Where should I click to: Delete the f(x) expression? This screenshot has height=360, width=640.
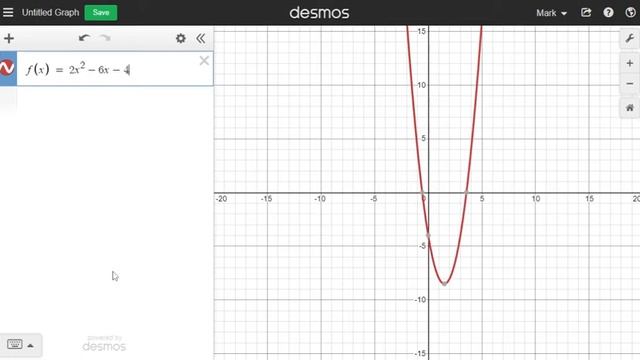204,61
